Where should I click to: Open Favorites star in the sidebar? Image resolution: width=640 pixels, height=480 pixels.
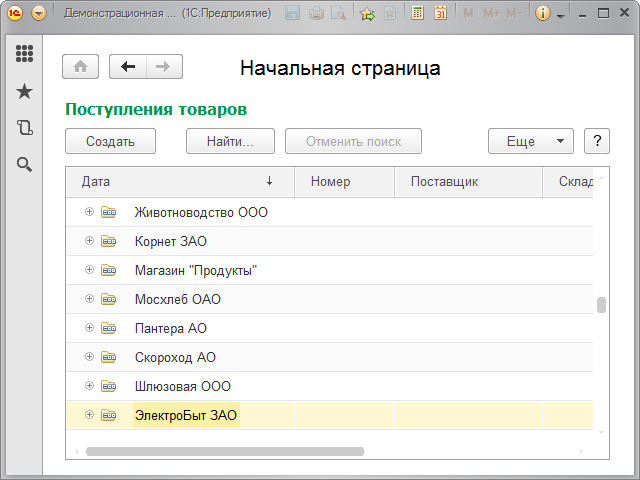click(x=25, y=91)
